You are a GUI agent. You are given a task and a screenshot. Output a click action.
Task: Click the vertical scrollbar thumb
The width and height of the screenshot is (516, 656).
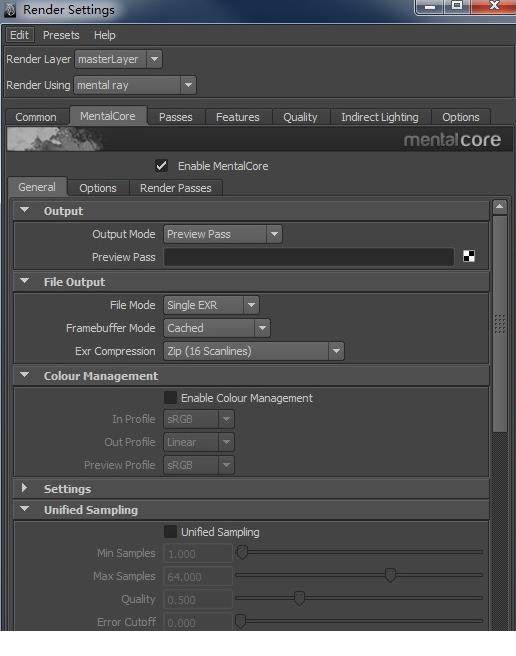point(500,324)
